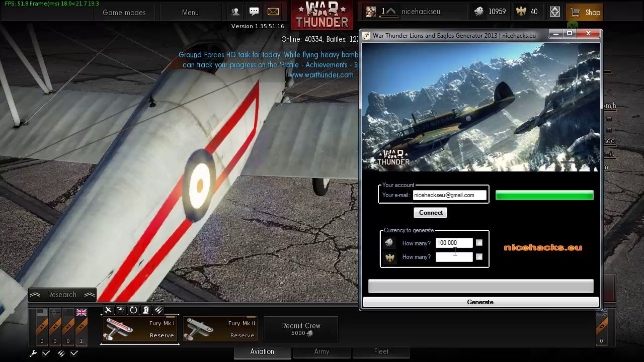Switch to the Fleet tab
Viewport: 644px width, 362px height.
(x=381, y=351)
